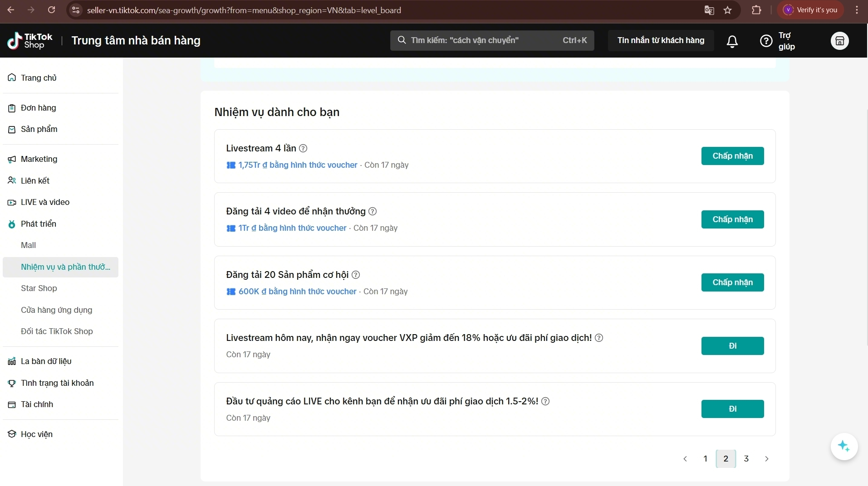Click Nhiệm vụ dành cho bạn heading
This screenshot has width=868, height=486.
pos(277,112)
